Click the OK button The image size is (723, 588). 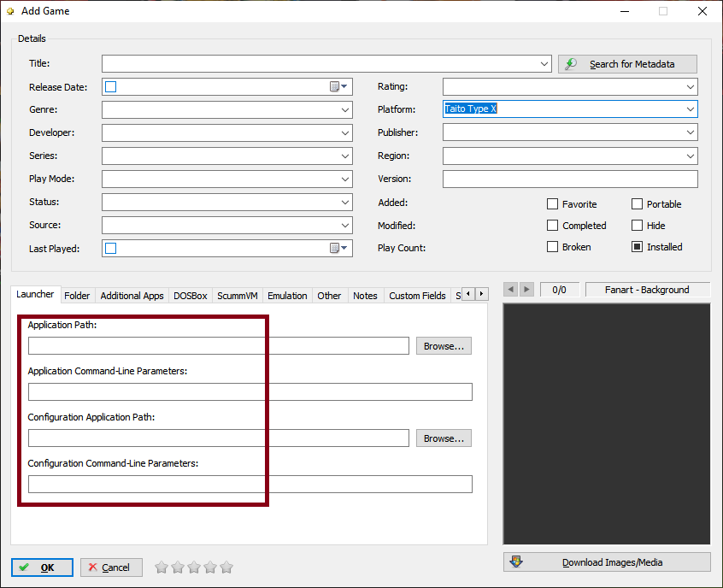point(42,567)
